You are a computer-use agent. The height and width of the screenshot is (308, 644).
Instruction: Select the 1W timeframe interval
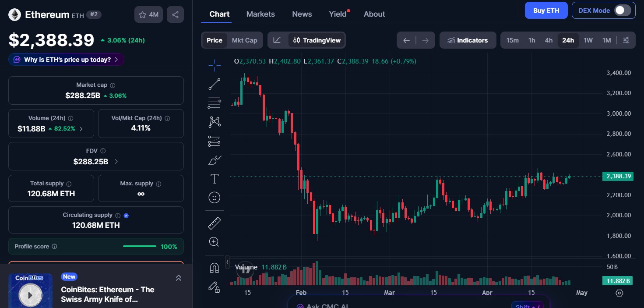click(x=588, y=40)
